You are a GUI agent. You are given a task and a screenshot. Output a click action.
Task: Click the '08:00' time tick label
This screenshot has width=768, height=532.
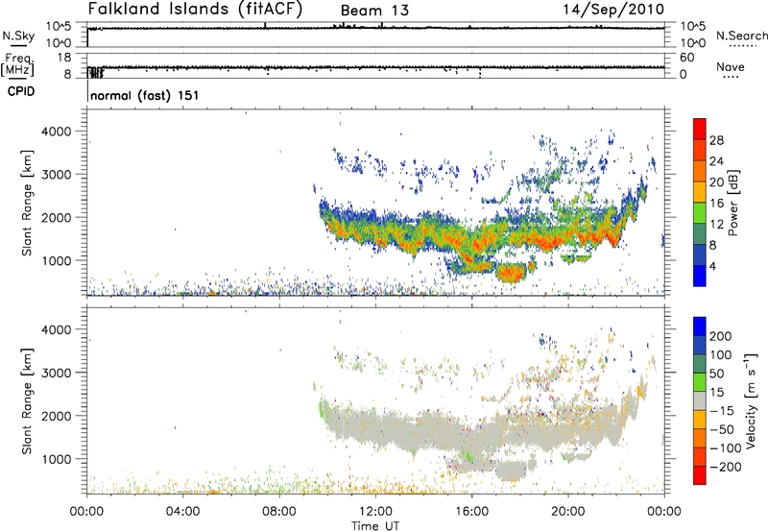tap(279, 512)
